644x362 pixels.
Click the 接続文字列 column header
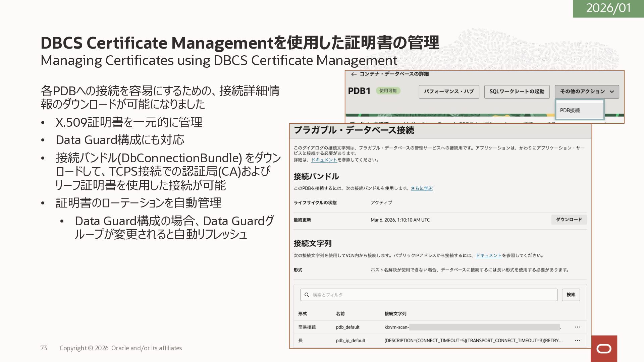click(x=395, y=314)
